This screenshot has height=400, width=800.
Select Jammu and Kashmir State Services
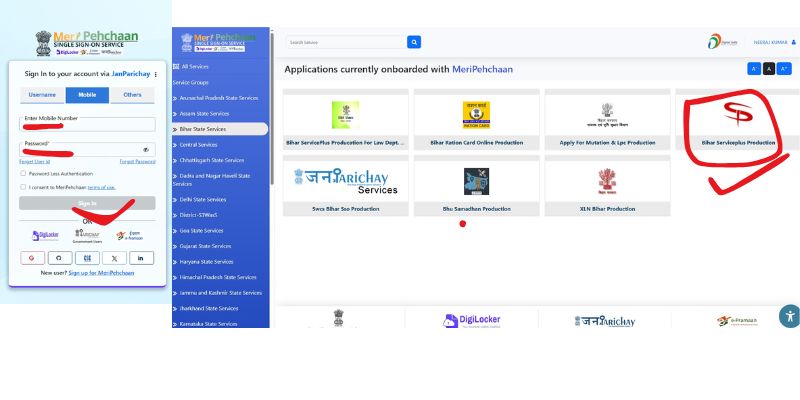pyautogui.click(x=220, y=293)
